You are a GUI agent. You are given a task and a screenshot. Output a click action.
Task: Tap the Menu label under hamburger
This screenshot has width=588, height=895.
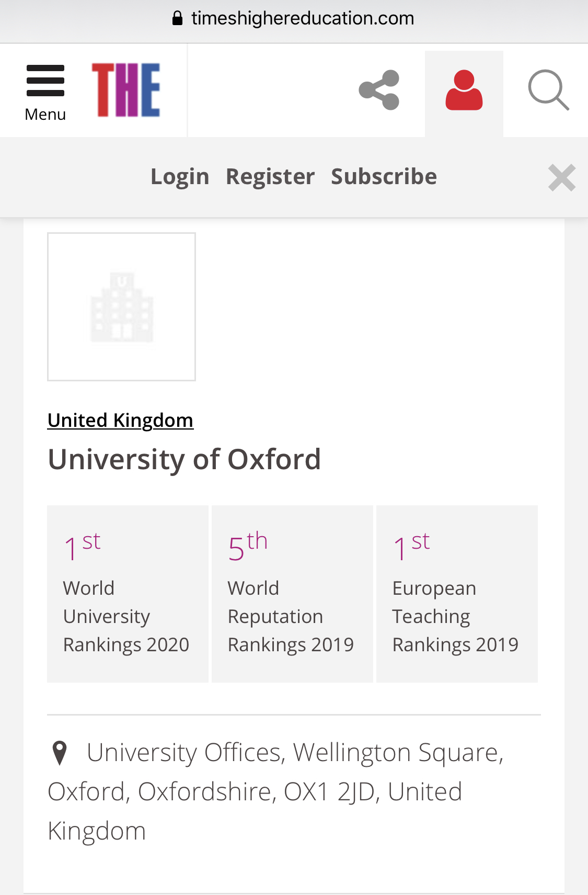tap(45, 114)
